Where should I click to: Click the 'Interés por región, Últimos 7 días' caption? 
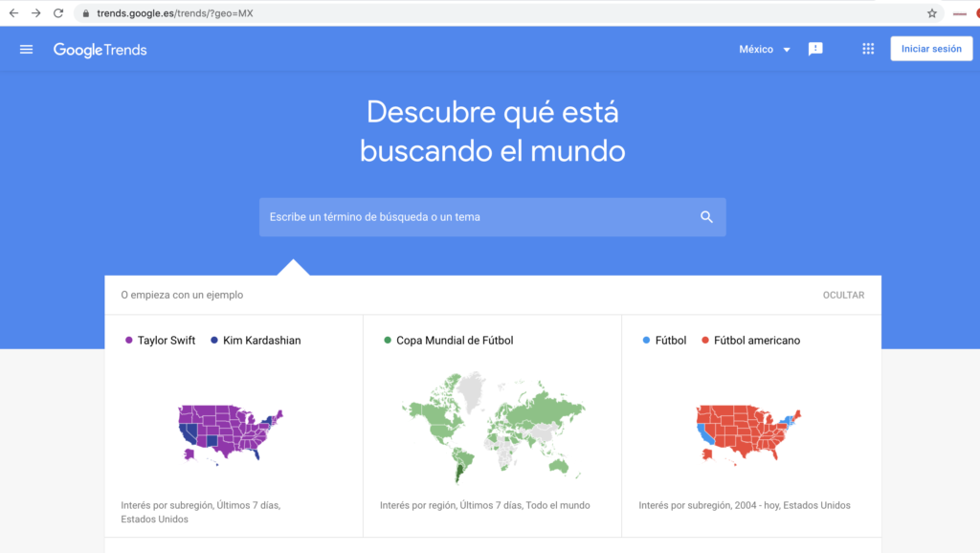click(485, 505)
